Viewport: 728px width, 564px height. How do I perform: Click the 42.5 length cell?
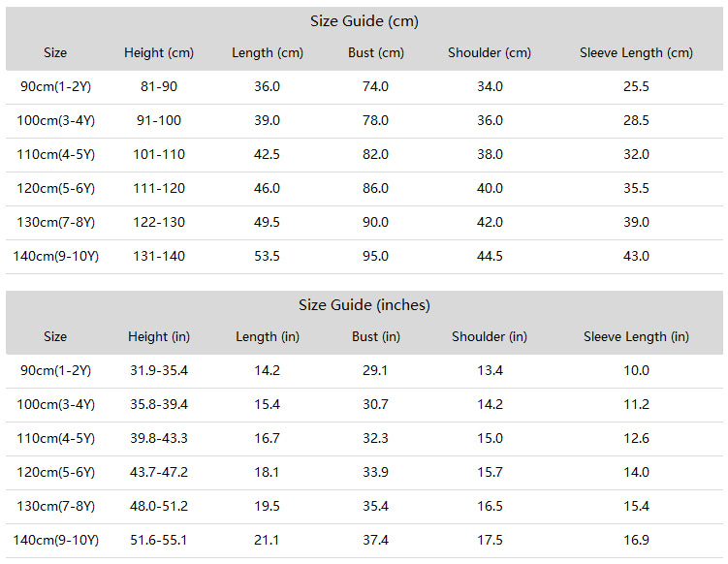267,155
